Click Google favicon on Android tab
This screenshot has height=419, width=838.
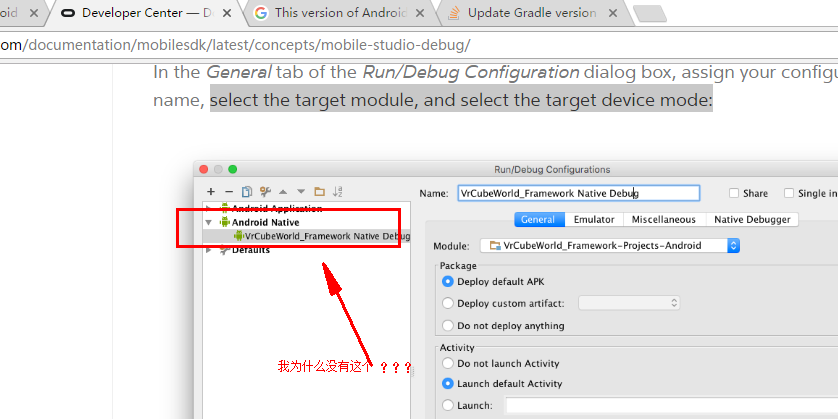coord(261,13)
